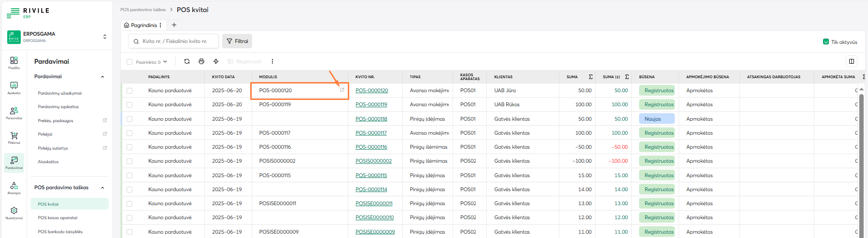The height and width of the screenshot is (238, 868).
Task: Go to Pirkimai in the left sidebar
Action: coord(14,138)
